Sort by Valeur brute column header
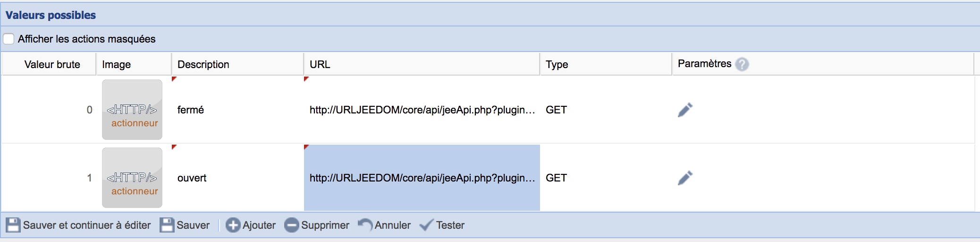This screenshot has height=242, width=980. [x=52, y=64]
